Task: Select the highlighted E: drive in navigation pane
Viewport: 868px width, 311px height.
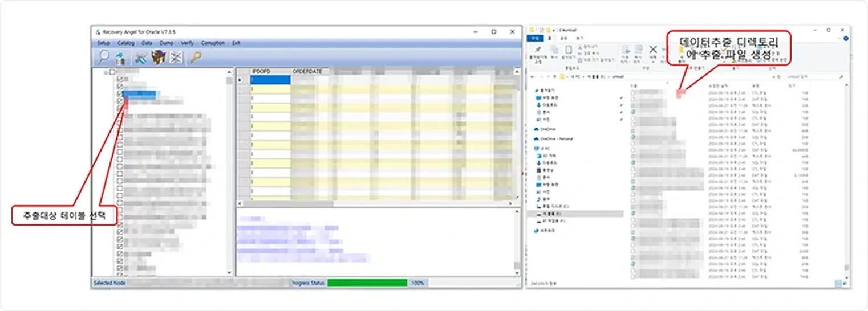Action: tap(576, 214)
